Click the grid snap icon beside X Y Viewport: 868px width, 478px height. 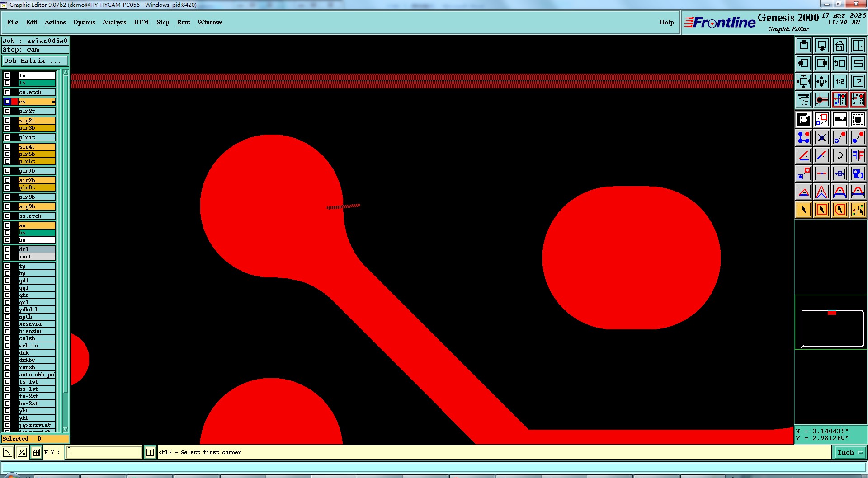pos(36,452)
